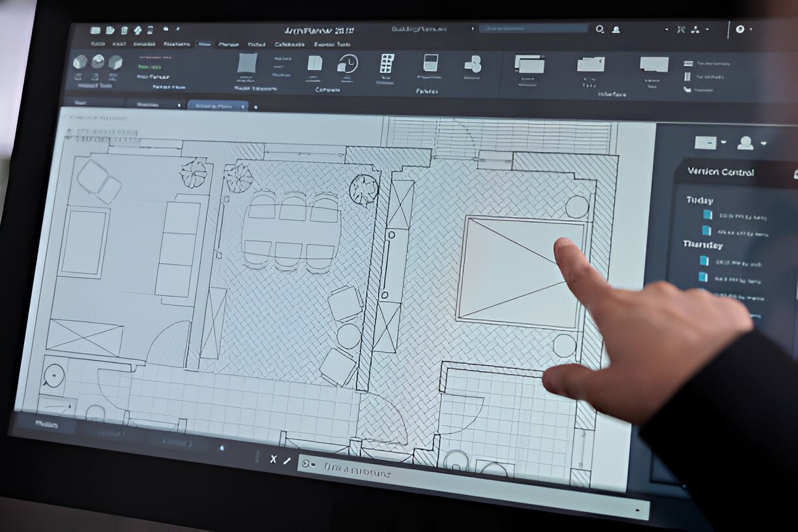798x532 pixels.
Task: Switch to the Model & Plans drawing tab
Action: pos(215,103)
